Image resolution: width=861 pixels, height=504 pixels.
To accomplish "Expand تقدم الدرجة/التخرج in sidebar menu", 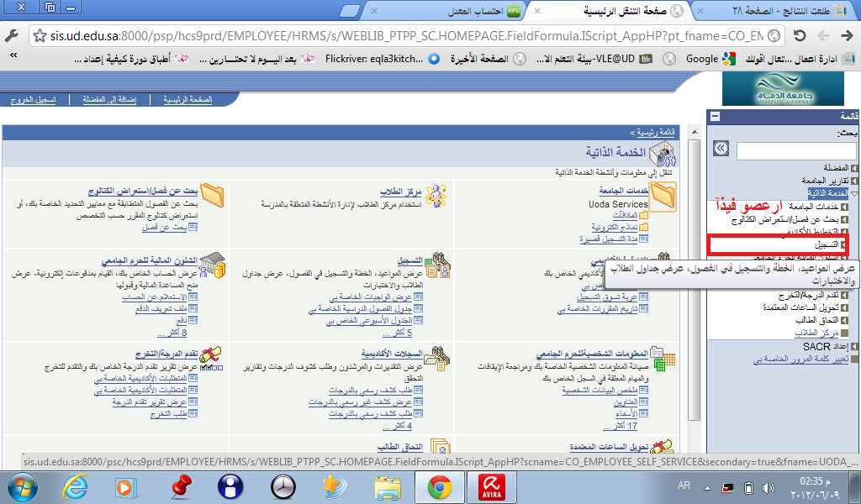I will pos(844,295).
